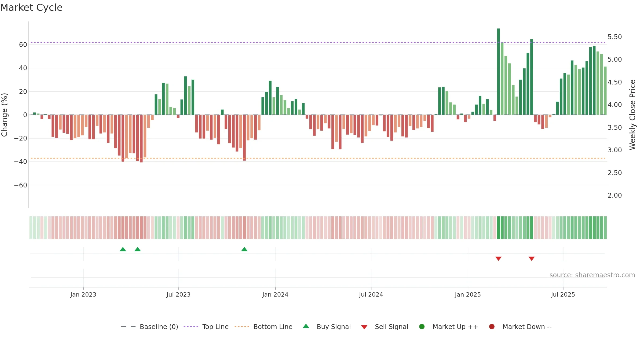Select the buy signal triangle before Jan 2024

(244, 249)
